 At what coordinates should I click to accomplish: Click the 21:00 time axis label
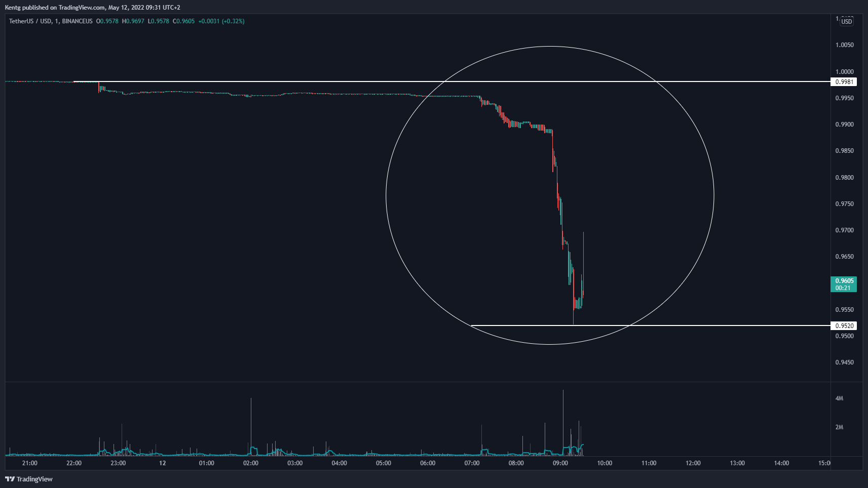point(30,463)
